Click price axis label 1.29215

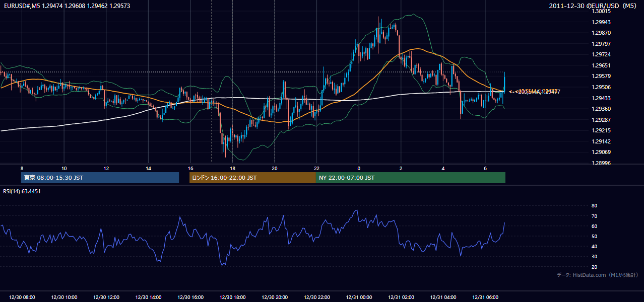coord(601,131)
